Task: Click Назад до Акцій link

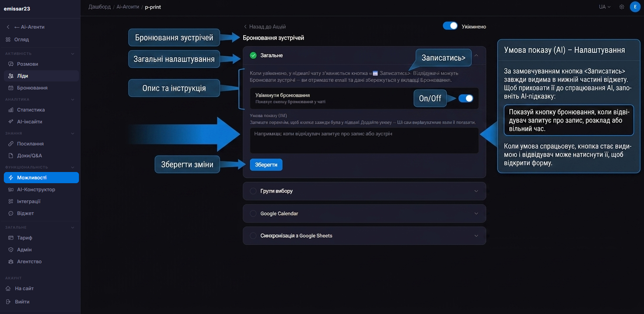Action: coord(265,27)
